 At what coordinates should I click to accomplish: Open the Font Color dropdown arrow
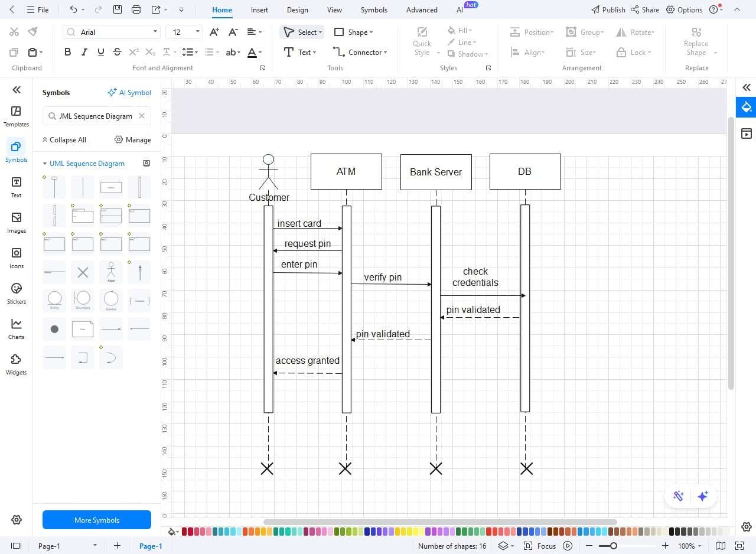pyautogui.click(x=260, y=52)
